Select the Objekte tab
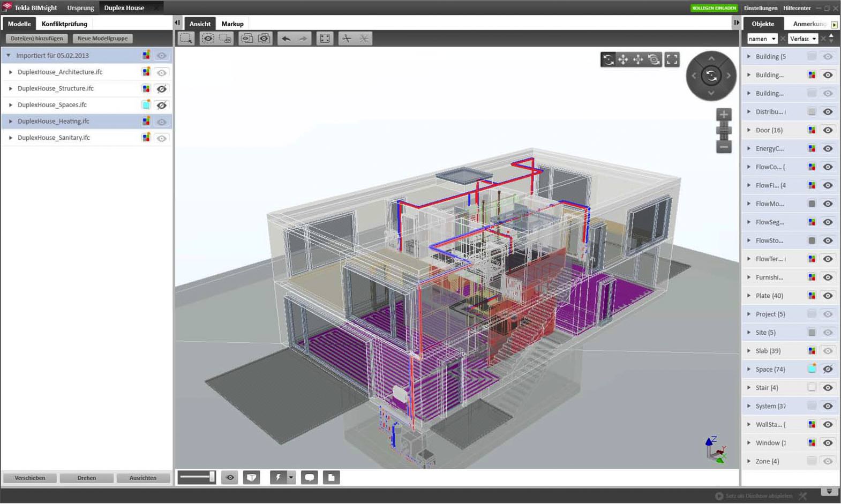This screenshot has width=841, height=504. [x=763, y=24]
